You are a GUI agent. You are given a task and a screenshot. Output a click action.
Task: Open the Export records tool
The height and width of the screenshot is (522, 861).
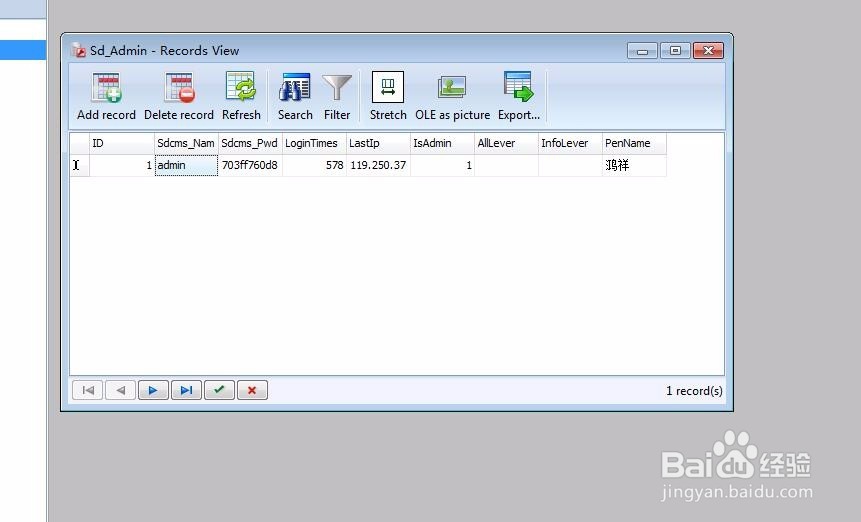tap(519, 97)
